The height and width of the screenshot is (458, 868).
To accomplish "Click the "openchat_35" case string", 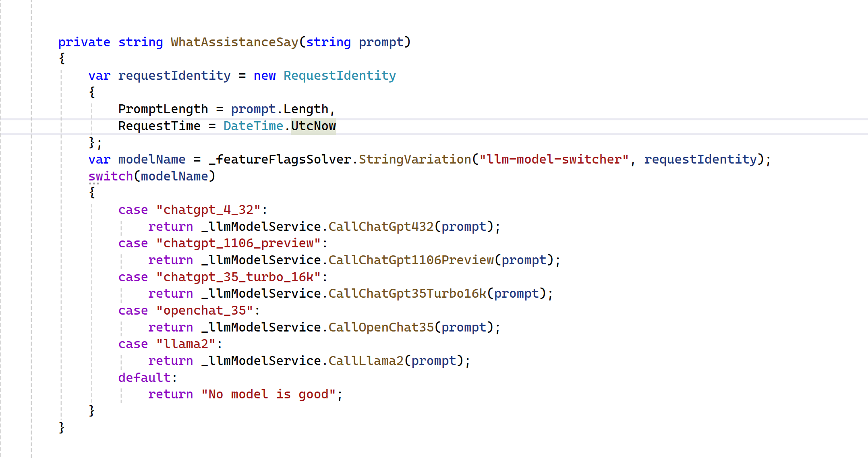I will (x=205, y=311).
